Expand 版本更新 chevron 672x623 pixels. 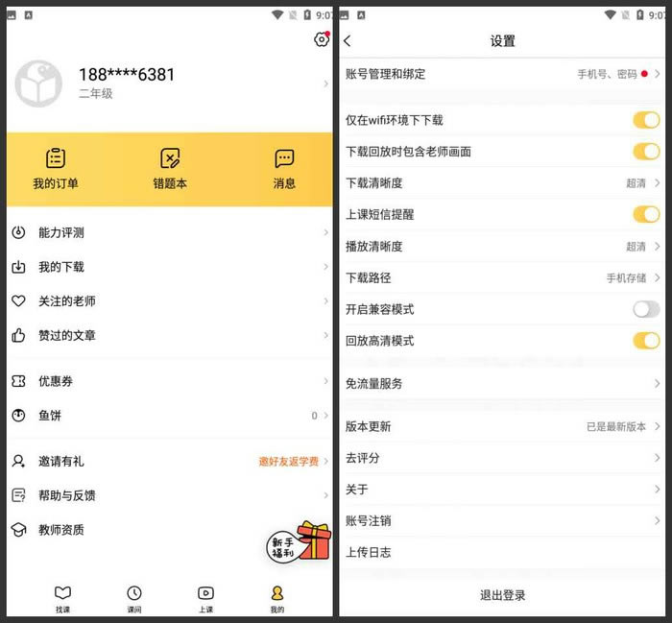pyautogui.click(x=658, y=426)
